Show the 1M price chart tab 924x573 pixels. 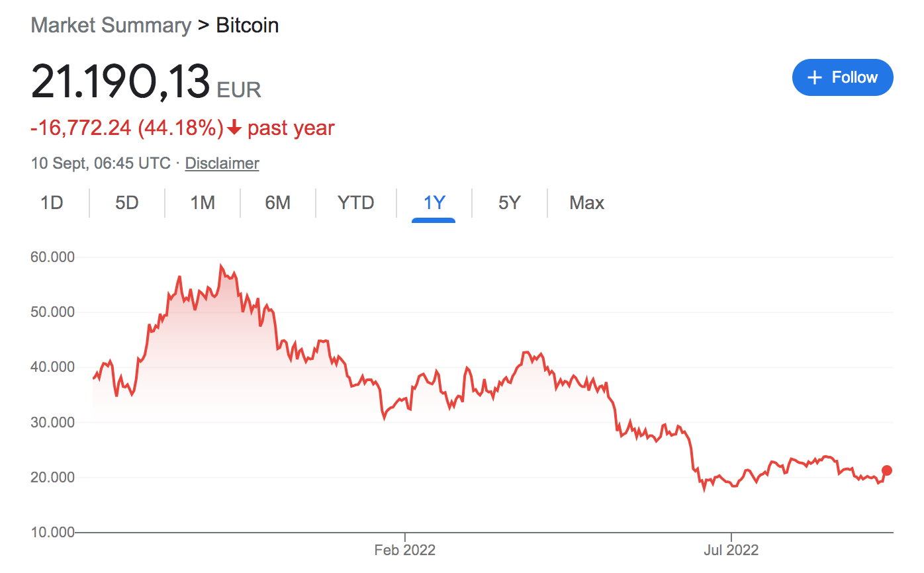tap(203, 202)
